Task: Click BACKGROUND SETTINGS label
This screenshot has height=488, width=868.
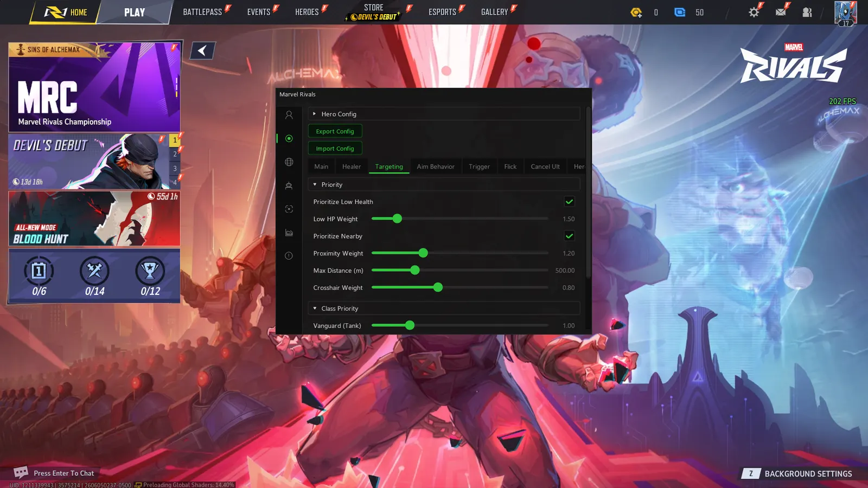Action: (x=808, y=474)
